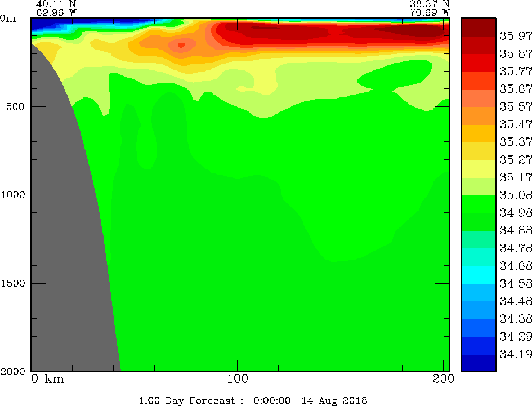
Task: Select the orange swatch between 35.57 and 35.47
Action: pyautogui.click(x=479, y=116)
